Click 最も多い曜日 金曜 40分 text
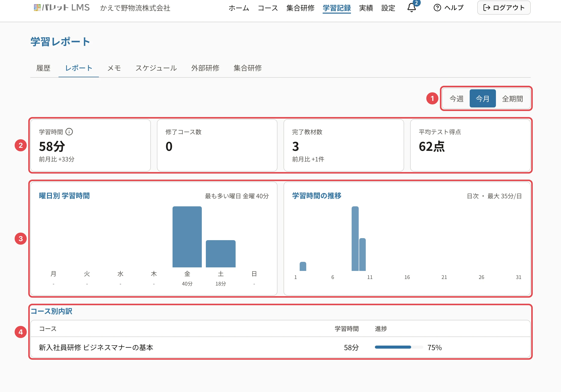The image size is (561, 392). pyautogui.click(x=237, y=196)
